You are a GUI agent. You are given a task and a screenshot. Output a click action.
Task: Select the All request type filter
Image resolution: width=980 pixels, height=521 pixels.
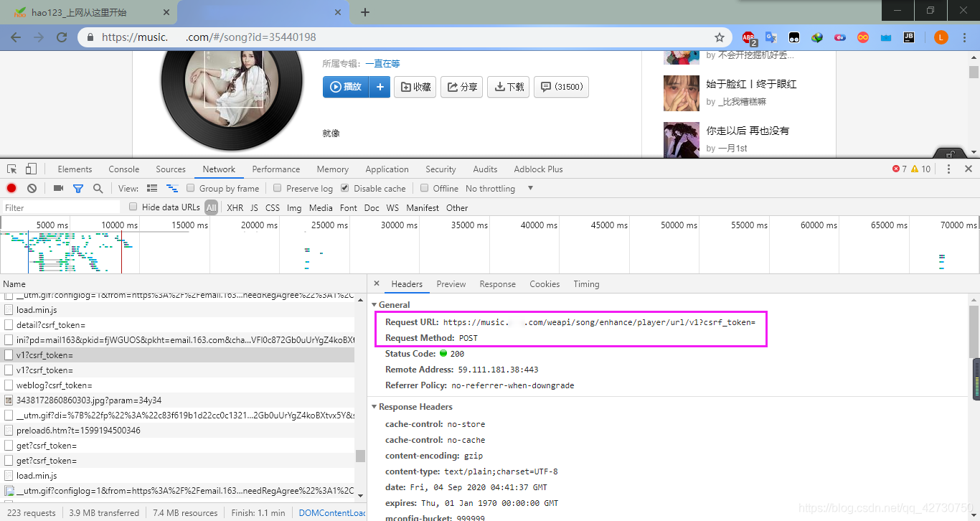coord(211,208)
